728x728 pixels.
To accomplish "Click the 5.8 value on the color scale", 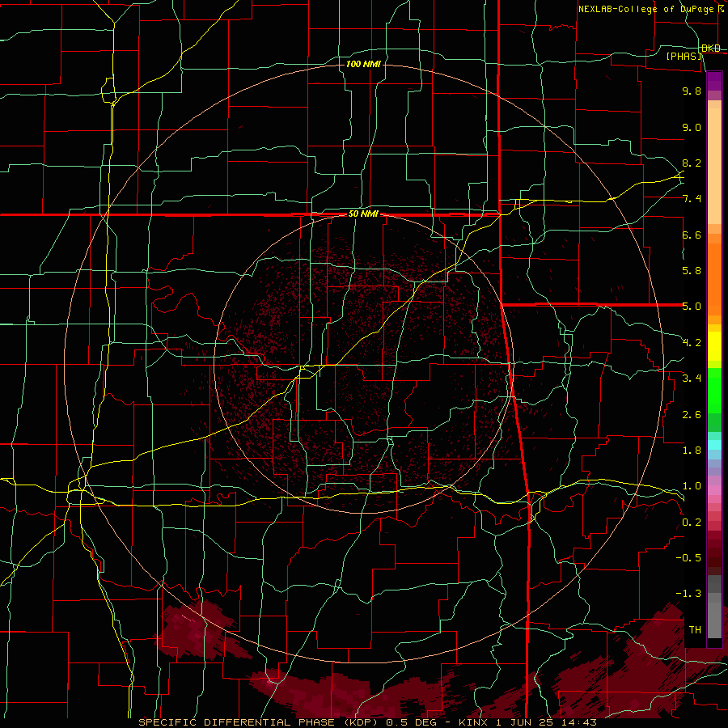I will click(x=692, y=271).
